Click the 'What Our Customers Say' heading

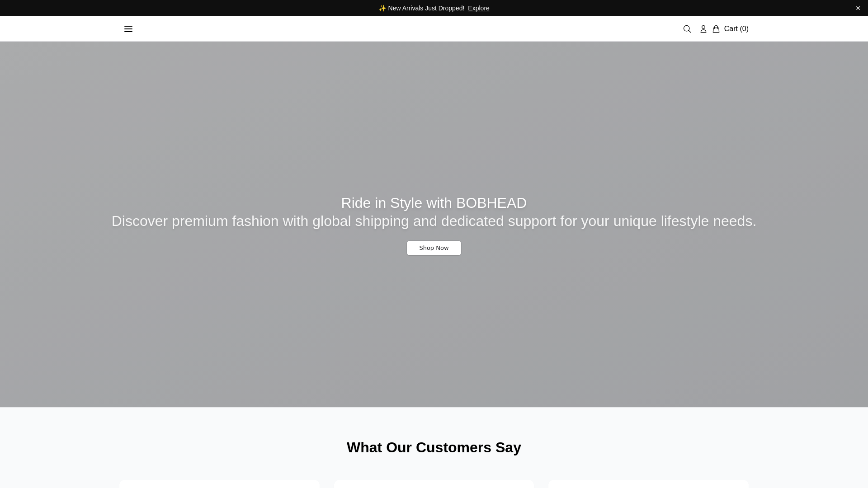(x=434, y=447)
